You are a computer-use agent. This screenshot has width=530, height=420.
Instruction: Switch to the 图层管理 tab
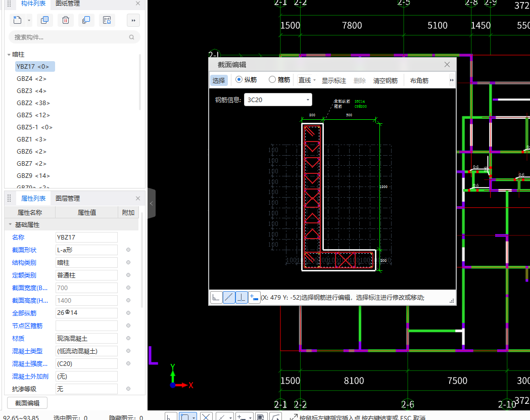(68, 199)
